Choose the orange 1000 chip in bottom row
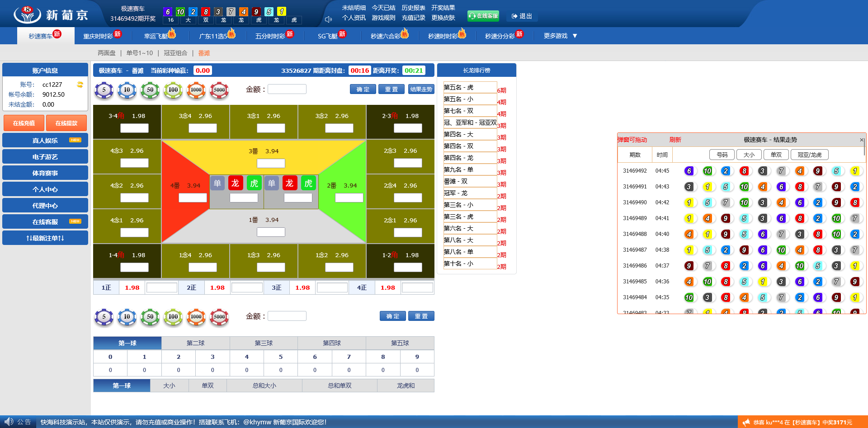 click(196, 317)
